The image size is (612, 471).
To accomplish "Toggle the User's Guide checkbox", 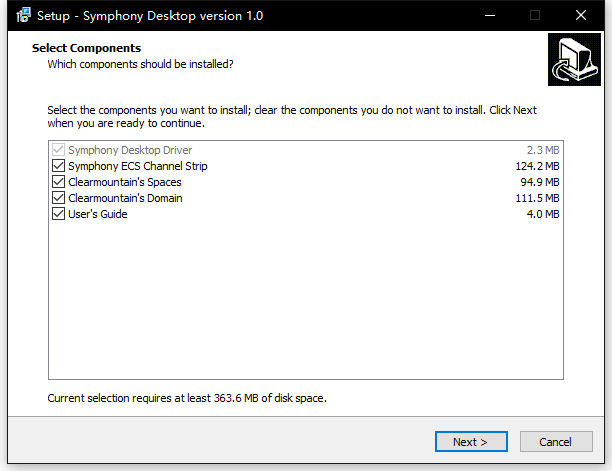I will (x=58, y=214).
